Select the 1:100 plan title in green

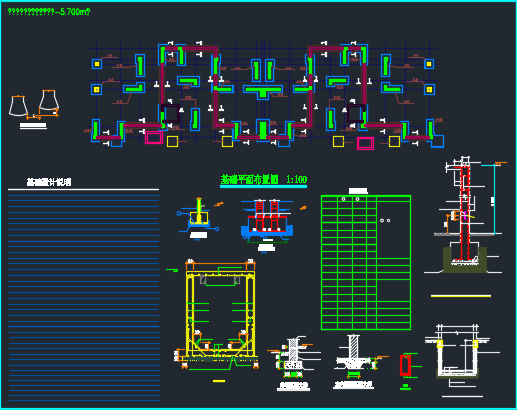pyautogui.click(x=263, y=179)
